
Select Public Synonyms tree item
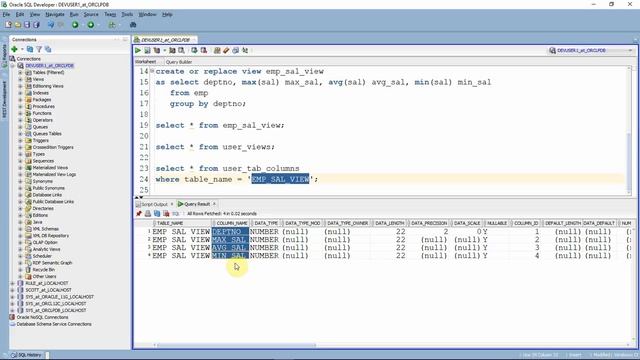[49, 188]
